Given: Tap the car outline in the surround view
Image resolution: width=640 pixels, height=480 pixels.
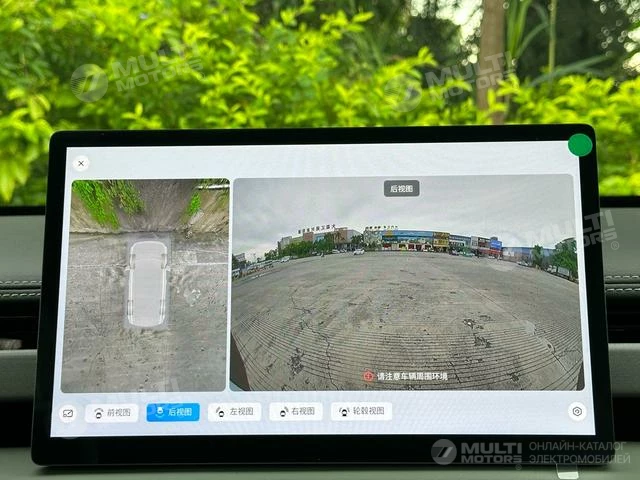Looking at the screenshot, I should point(147,284).
